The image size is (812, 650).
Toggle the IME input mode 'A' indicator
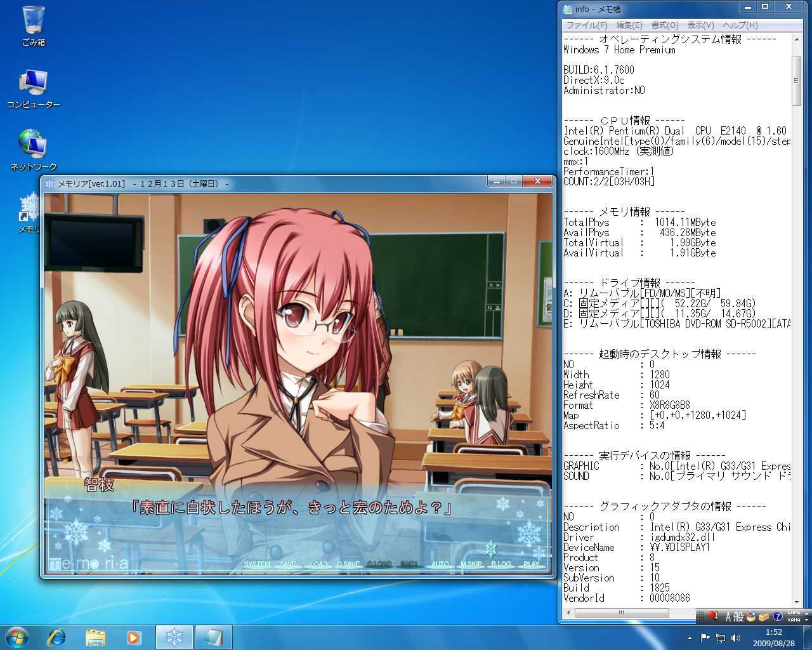pyautogui.click(x=728, y=616)
